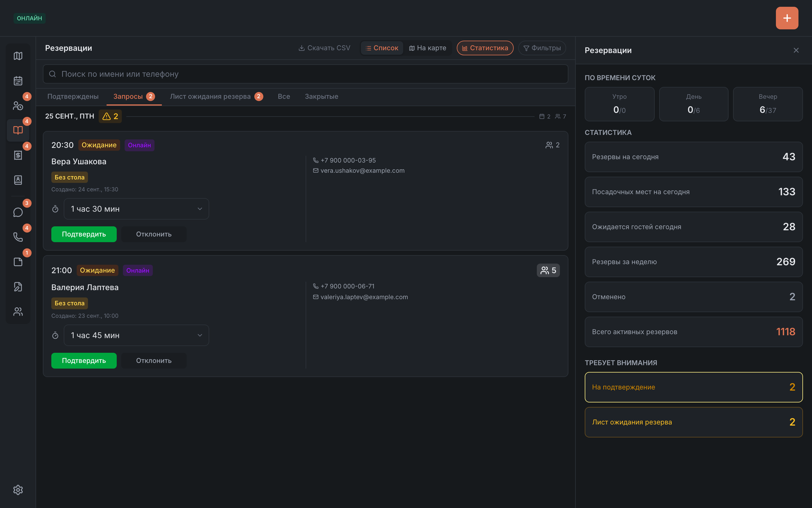Screen dimensions: 812x508
Task: Open the chat messages icon in sidebar
Action: tap(18, 212)
